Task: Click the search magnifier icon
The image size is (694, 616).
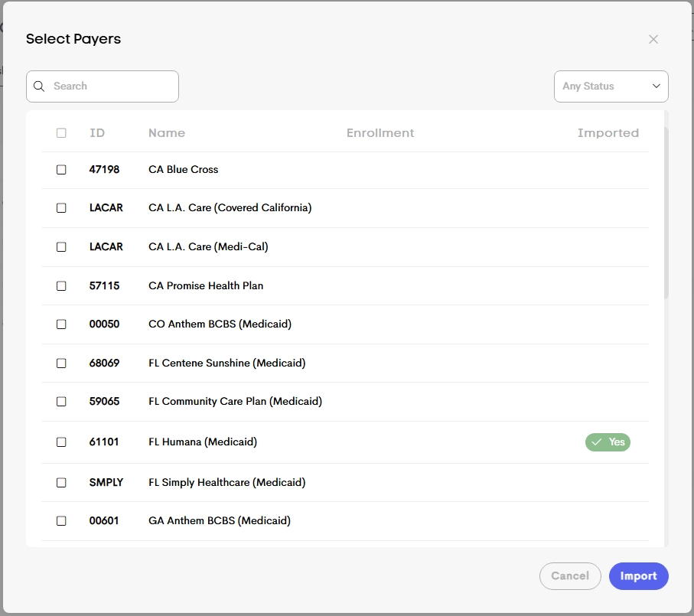Action: click(39, 86)
